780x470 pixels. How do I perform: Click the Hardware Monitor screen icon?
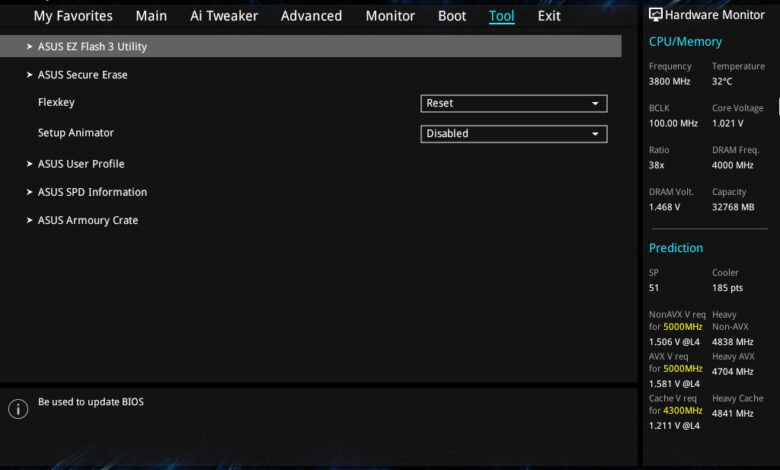[656, 15]
